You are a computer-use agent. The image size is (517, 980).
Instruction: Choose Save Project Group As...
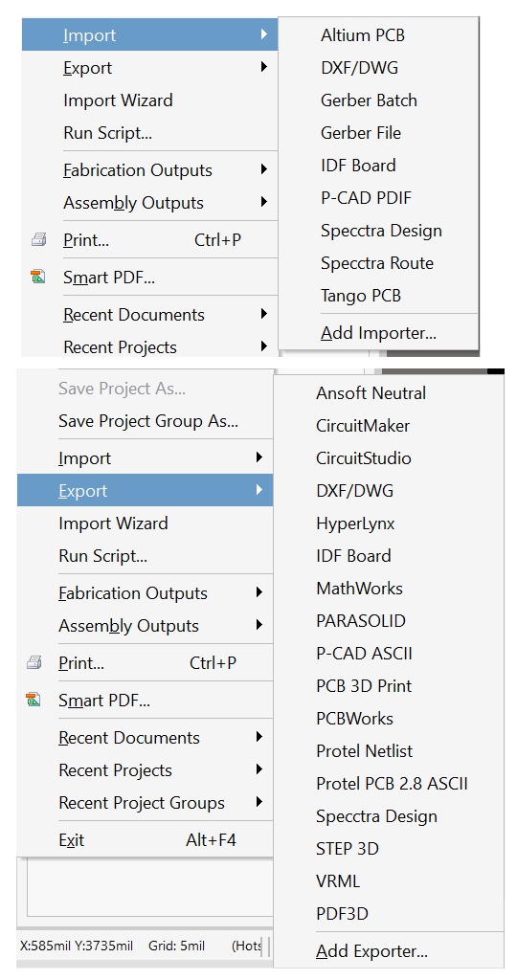[x=148, y=421]
